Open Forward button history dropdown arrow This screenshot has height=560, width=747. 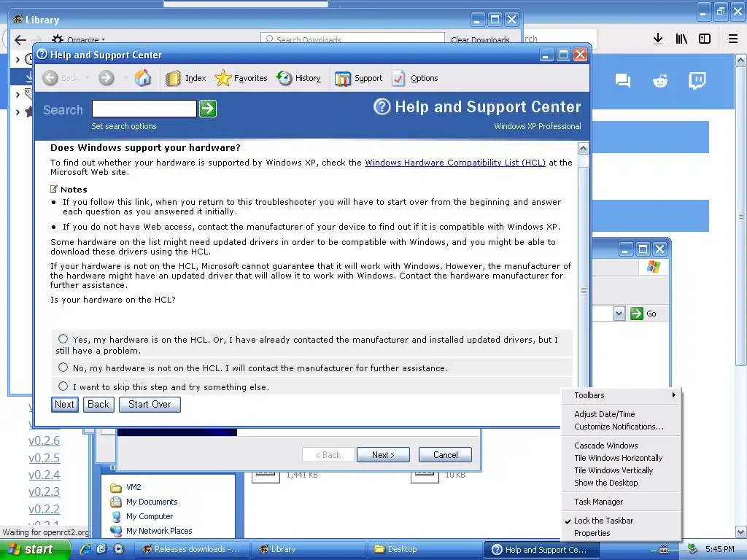tap(125, 77)
